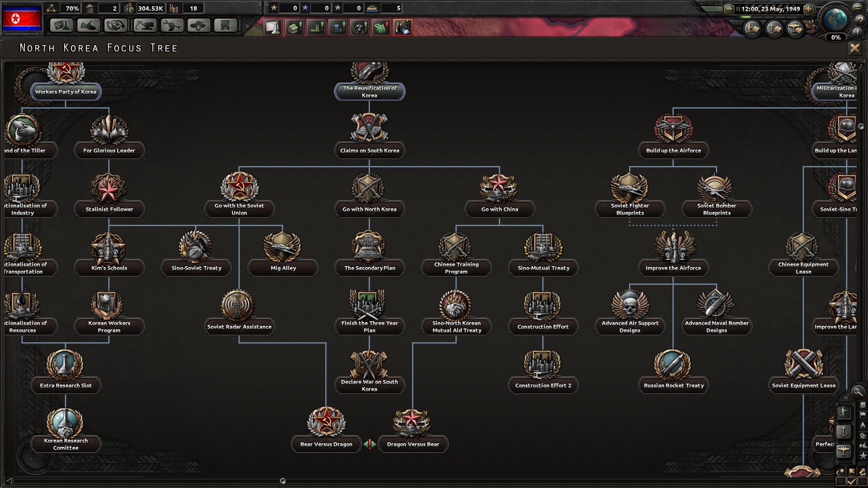The image size is (868, 488).
Task: Toggle the navy anchor map mode
Action: (844, 432)
